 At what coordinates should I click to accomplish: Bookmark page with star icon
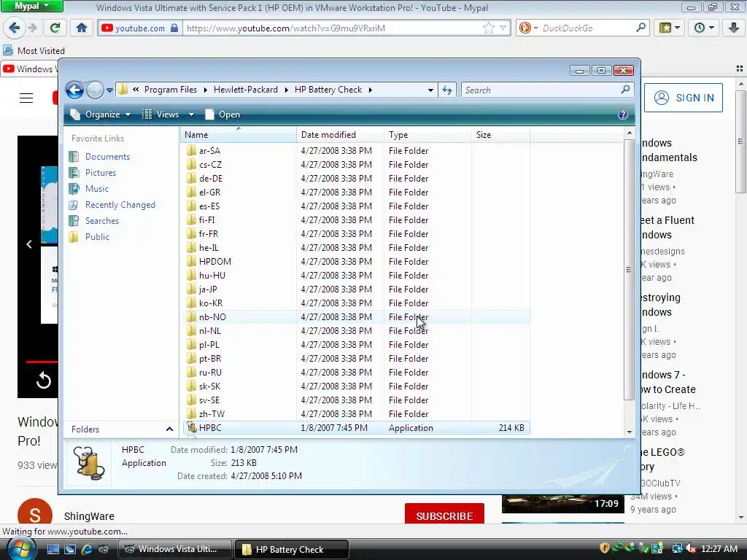488,28
